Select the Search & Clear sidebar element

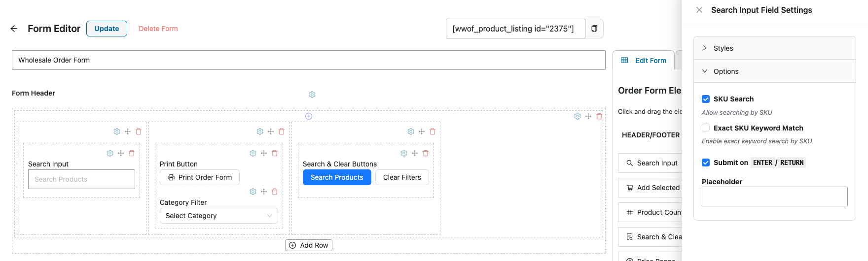(650, 237)
